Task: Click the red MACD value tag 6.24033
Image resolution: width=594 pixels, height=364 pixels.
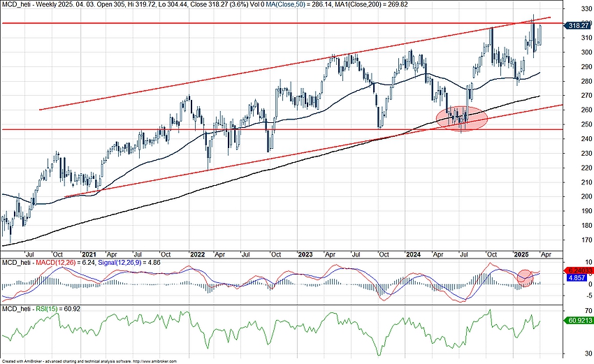Action: [x=579, y=270]
